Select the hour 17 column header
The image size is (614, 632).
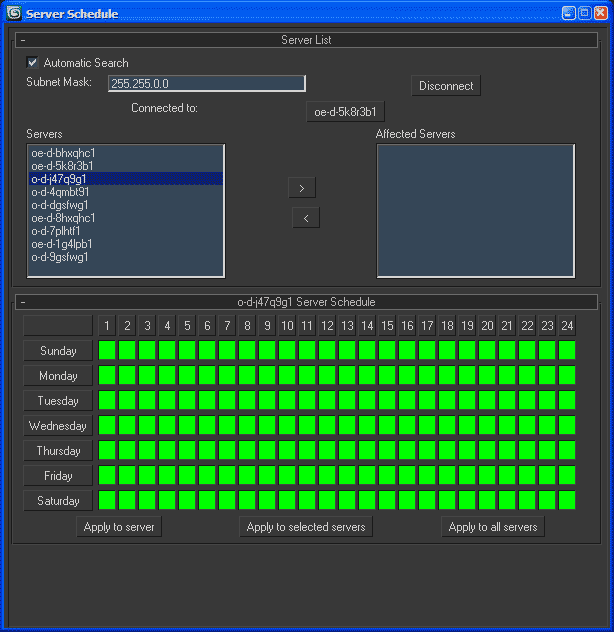tap(427, 326)
